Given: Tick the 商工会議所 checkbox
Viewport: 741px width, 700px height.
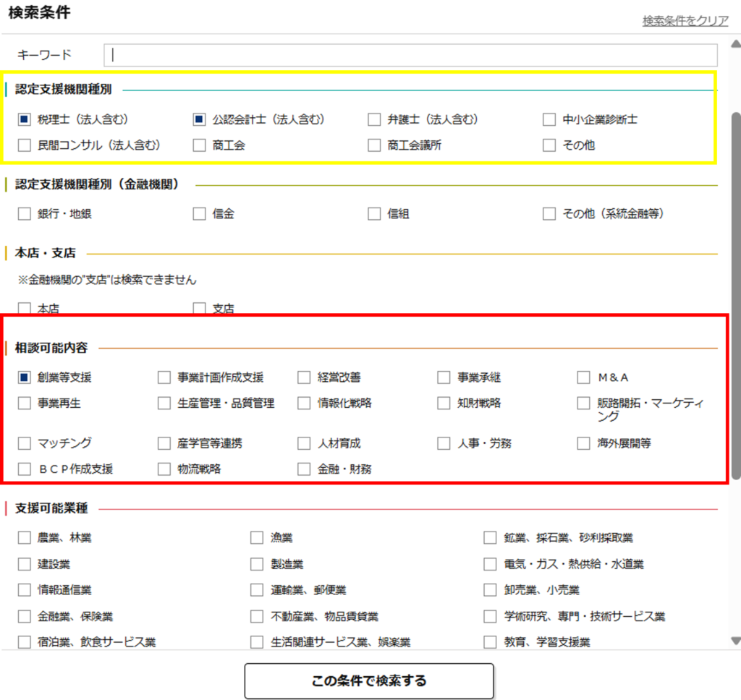Looking at the screenshot, I should 374,145.
